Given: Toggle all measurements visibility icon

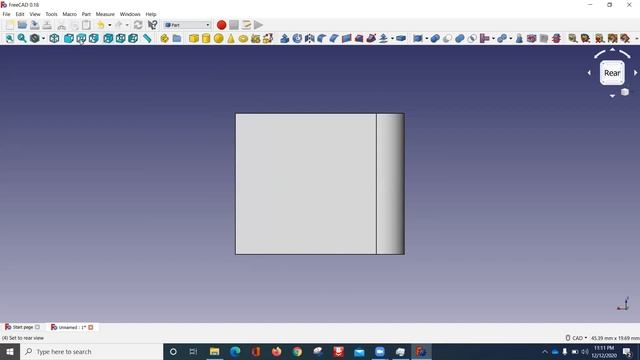Looking at the screenshot, I should [613, 38].
